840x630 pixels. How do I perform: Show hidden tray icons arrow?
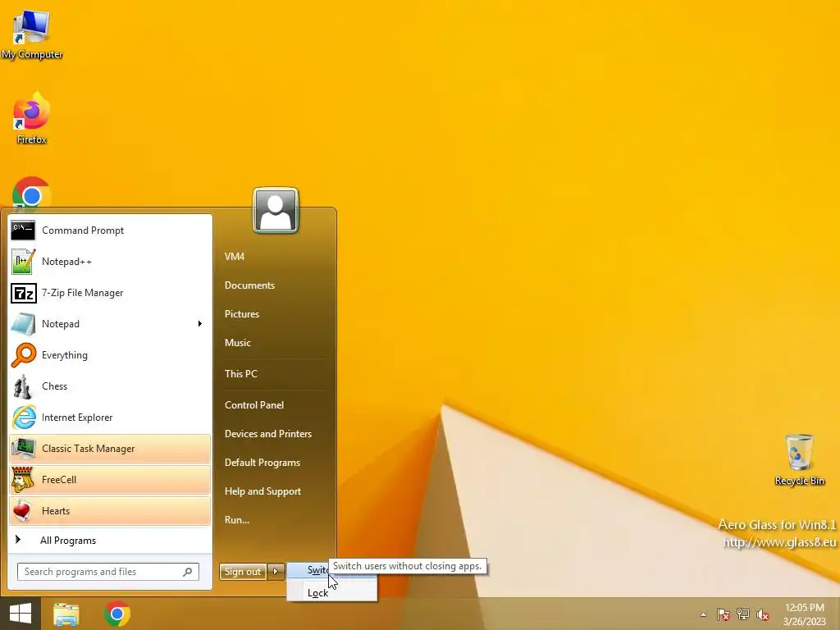(x=703, y=614)
